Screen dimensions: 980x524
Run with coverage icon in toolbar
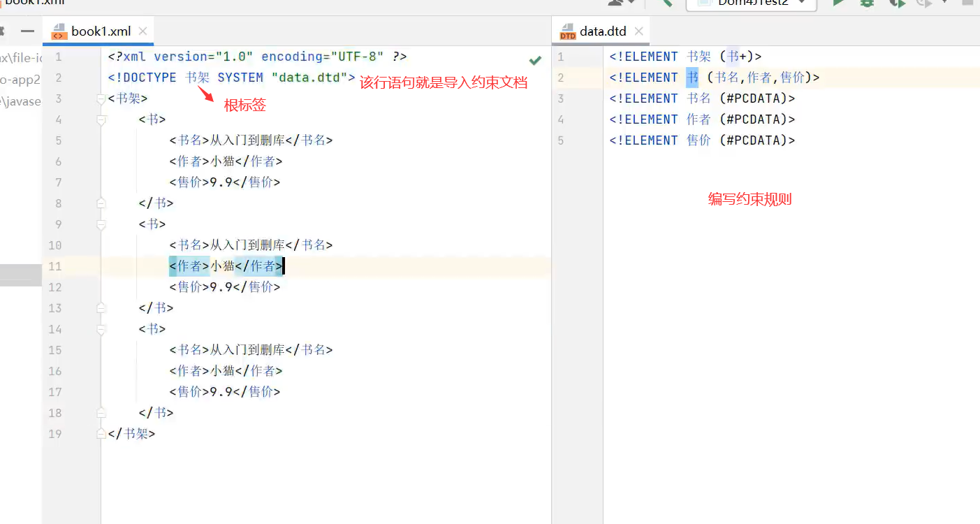[x=896, y=3]
